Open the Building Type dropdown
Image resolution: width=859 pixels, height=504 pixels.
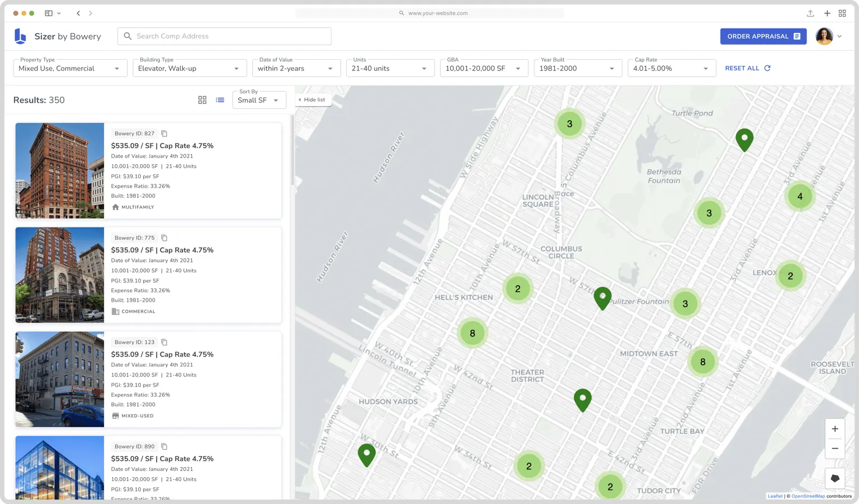[190, 68]
